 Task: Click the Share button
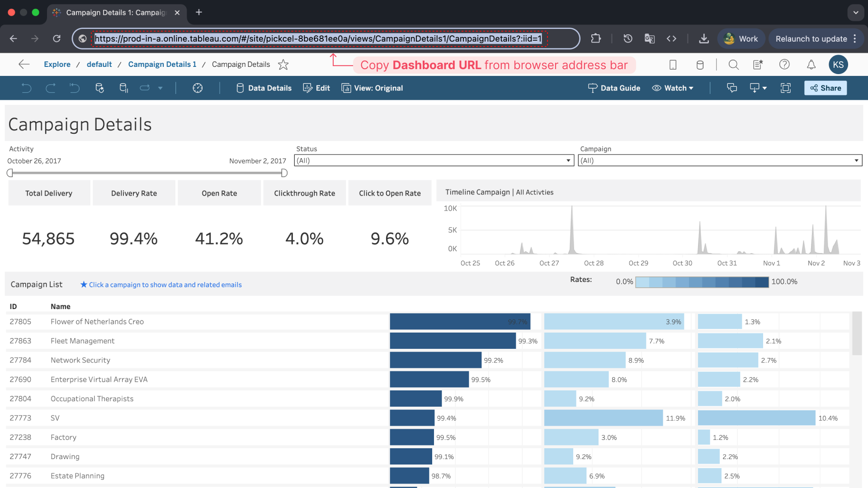tap(825, 88)
